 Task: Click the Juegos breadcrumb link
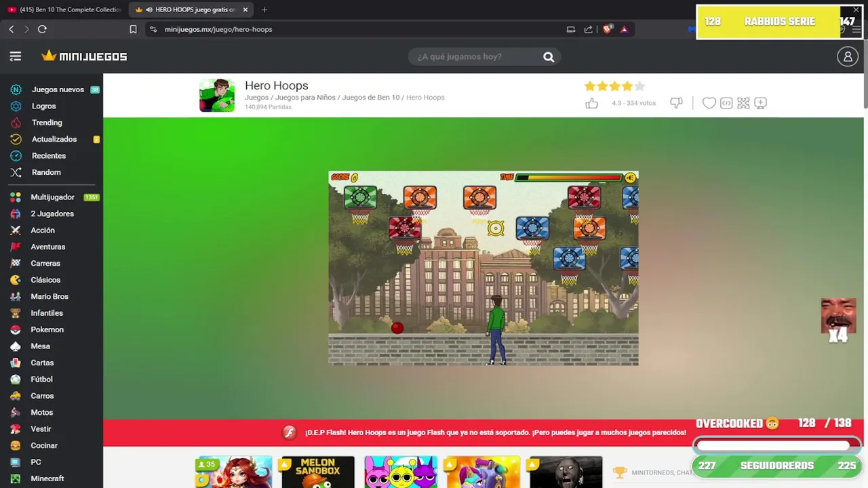256,98
